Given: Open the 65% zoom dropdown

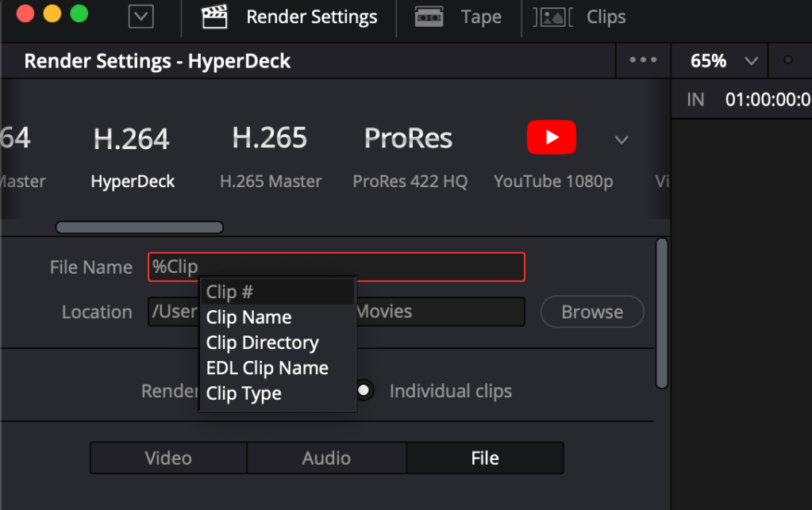Looking at the screenshot, I should (723, 61).
